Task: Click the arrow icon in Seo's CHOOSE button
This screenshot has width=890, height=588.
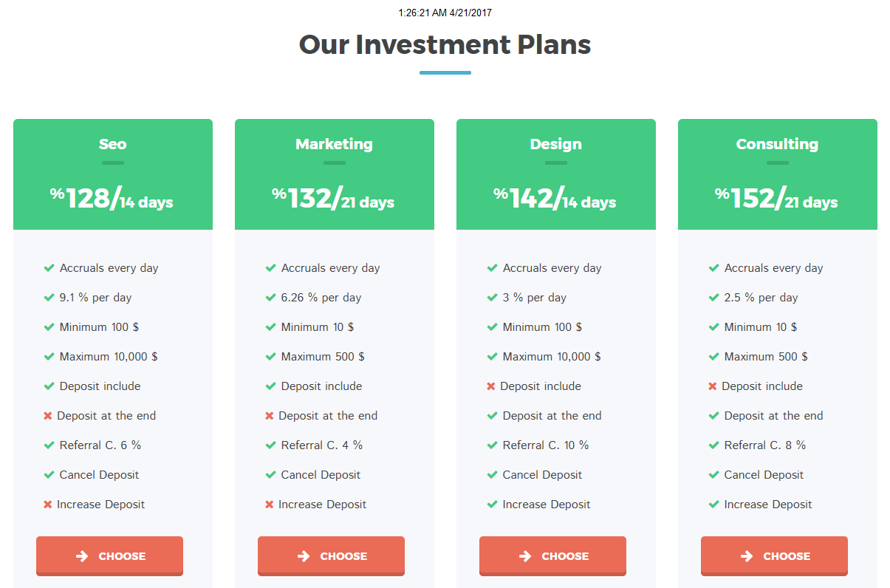Action: pyautogui.click(x=82, y=556)
